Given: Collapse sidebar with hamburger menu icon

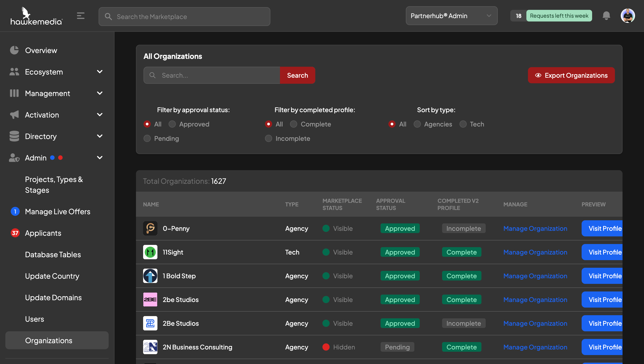Looking at the screenshot, I should pos(80,16).
